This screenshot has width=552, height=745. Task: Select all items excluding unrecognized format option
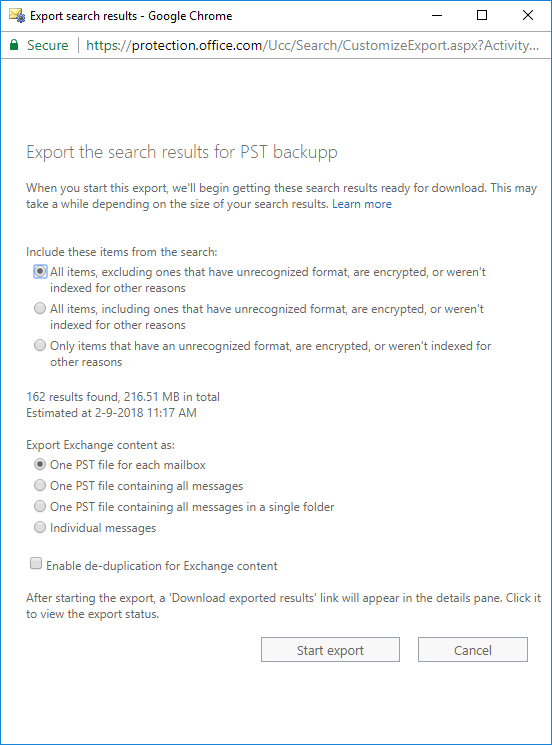[40, 271]
